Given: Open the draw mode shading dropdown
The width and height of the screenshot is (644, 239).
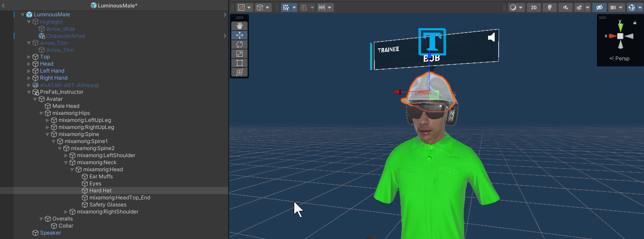Looking at the screenshot, I should (x=516, y=7).
